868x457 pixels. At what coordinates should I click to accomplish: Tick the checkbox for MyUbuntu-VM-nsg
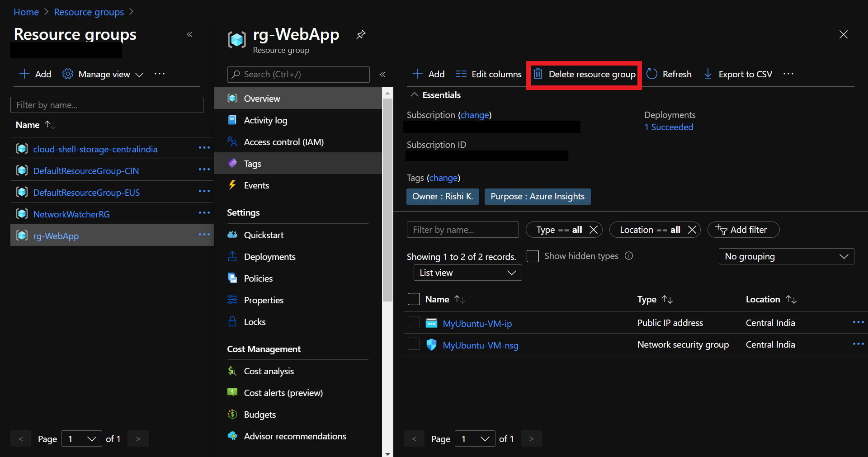point(414,344)
